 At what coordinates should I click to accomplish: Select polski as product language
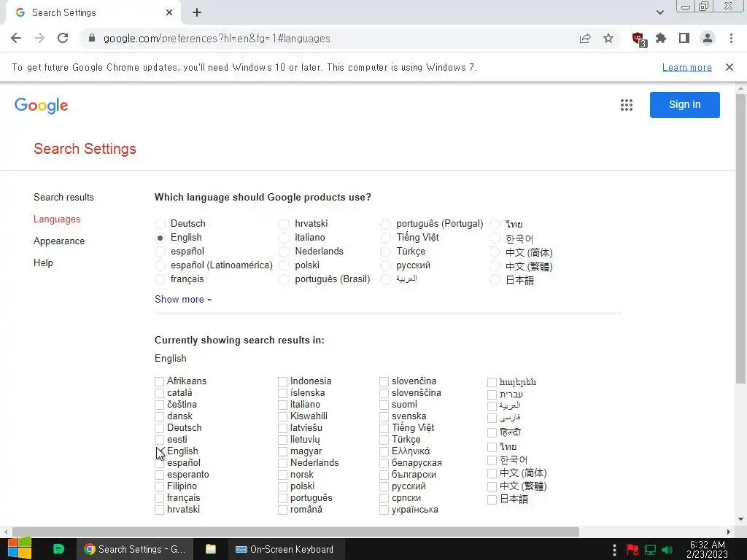(284, 265)
